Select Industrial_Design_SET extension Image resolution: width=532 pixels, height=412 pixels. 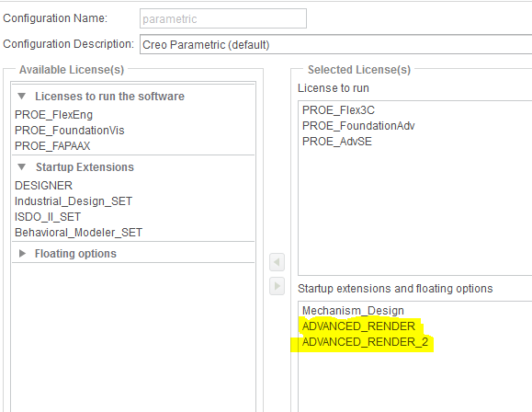[x=74, y=201]
